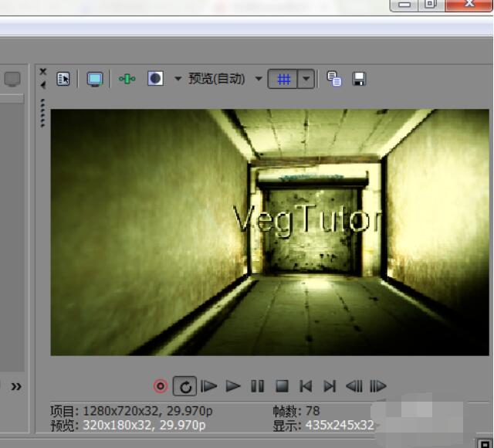
Task: Step to next frame button
Action: click(x=378, y=386)
